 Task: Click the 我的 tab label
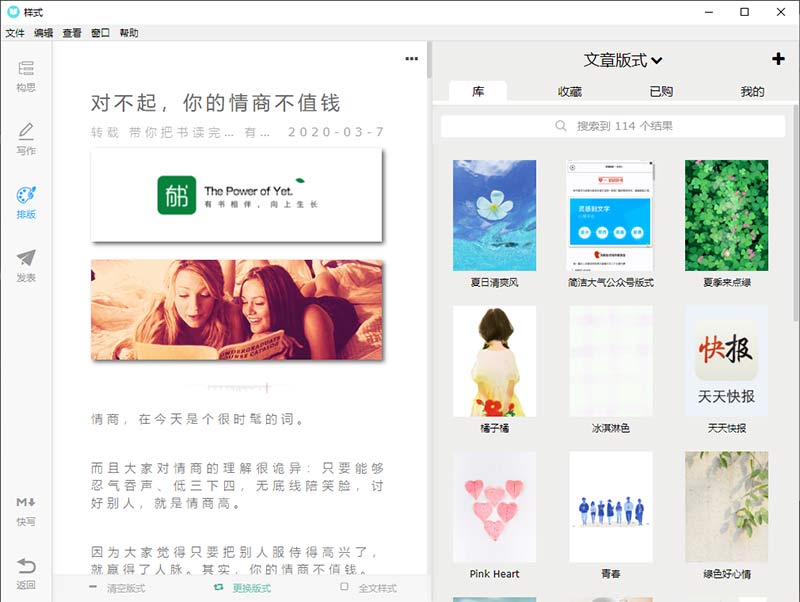pyautogui.click(x=753, y=90)
